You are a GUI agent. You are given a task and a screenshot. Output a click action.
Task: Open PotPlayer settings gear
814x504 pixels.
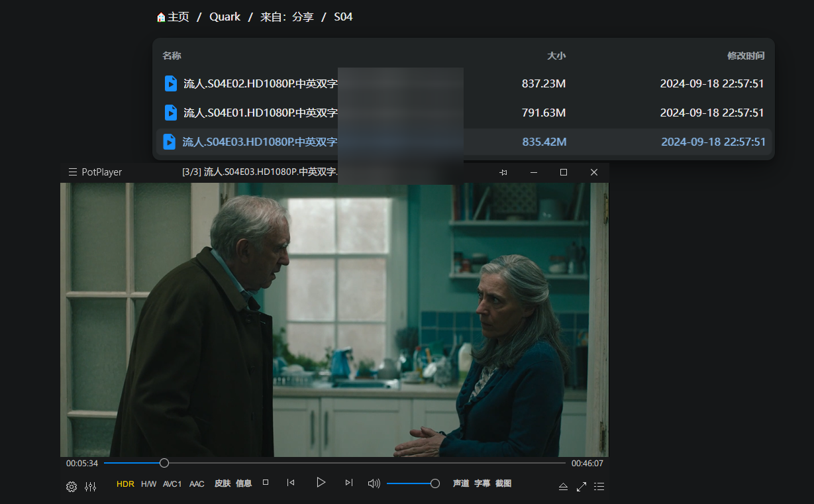(72, 487)
